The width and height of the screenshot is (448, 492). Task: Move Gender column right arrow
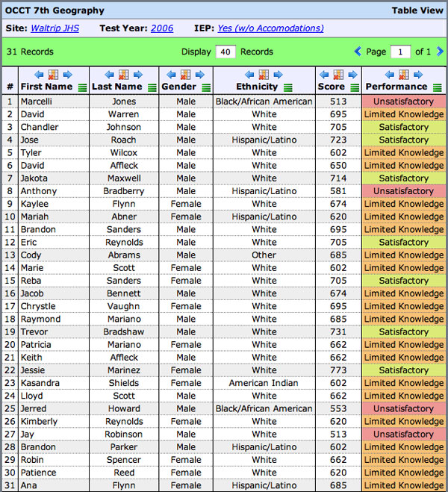[x=200, y=75]
